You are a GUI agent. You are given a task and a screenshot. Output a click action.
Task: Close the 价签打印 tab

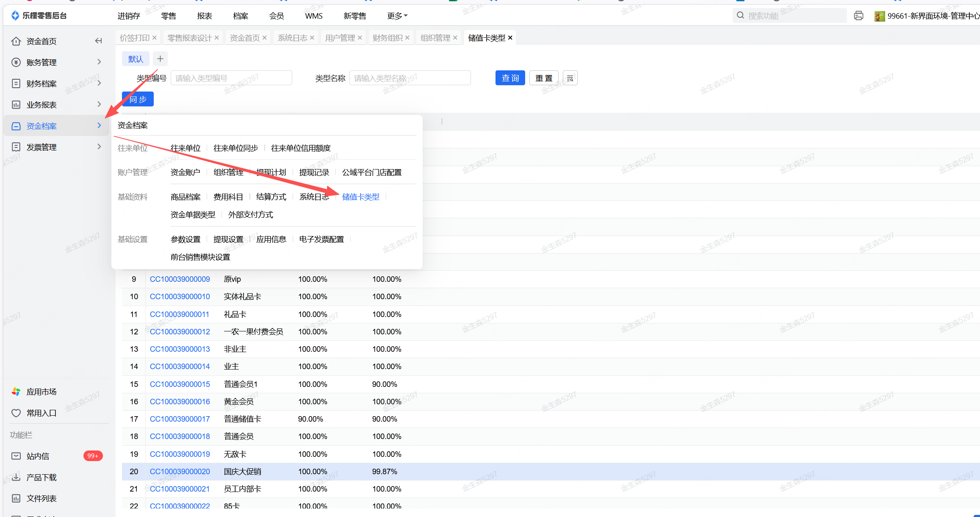(155, 38)
